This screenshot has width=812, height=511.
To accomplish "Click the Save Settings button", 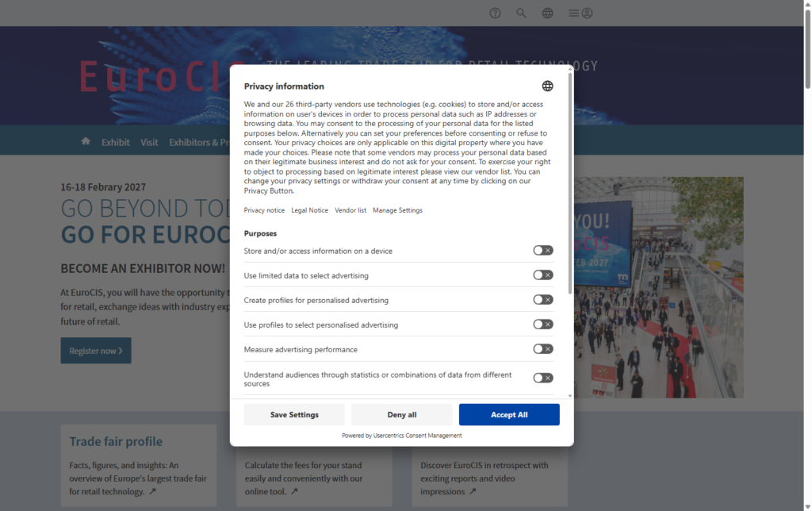I will click(x=294, y=414).
